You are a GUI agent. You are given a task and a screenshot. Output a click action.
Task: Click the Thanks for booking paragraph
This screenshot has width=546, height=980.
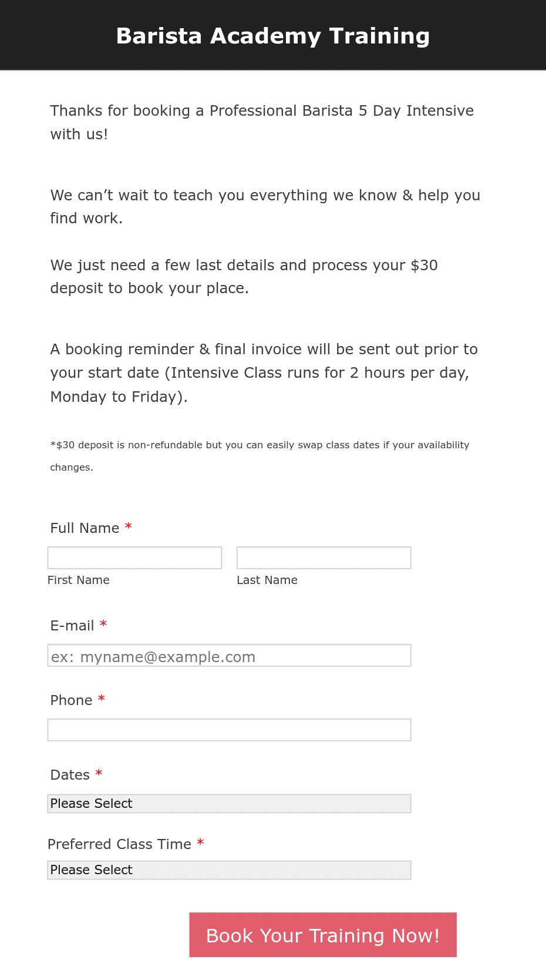[x=262, y=122]
